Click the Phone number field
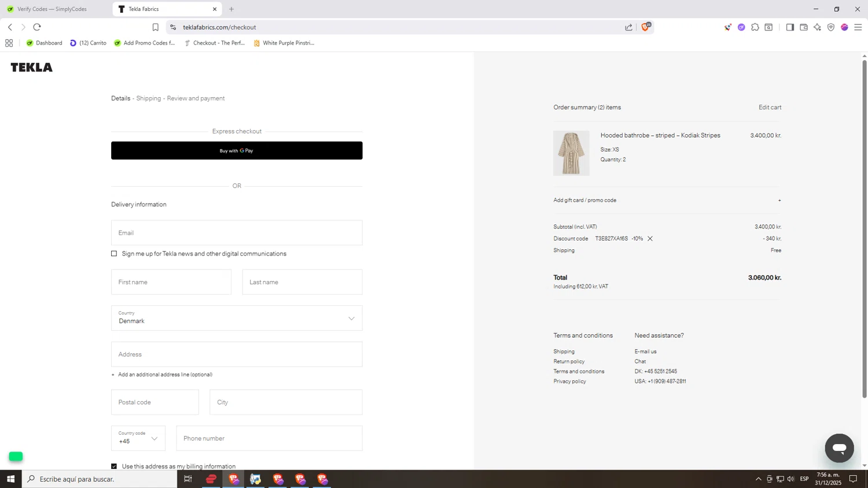This screenshot has height=488, width=868. [x=270, y=438]
